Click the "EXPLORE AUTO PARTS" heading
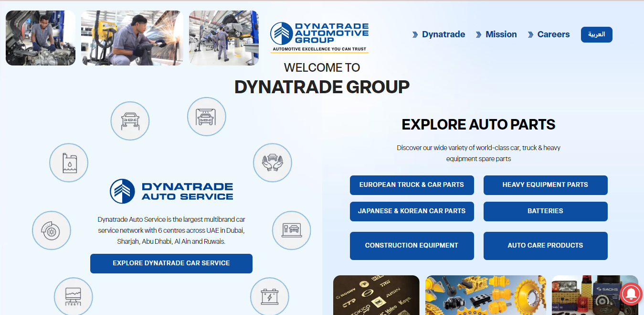 pyautogui.click(x=479, y=125)
